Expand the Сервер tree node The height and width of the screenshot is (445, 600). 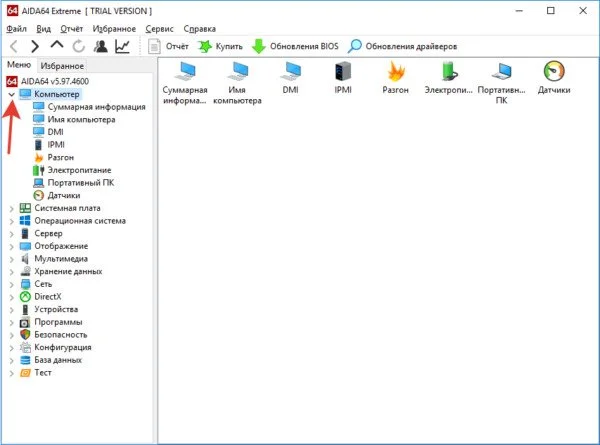point(11,234)
